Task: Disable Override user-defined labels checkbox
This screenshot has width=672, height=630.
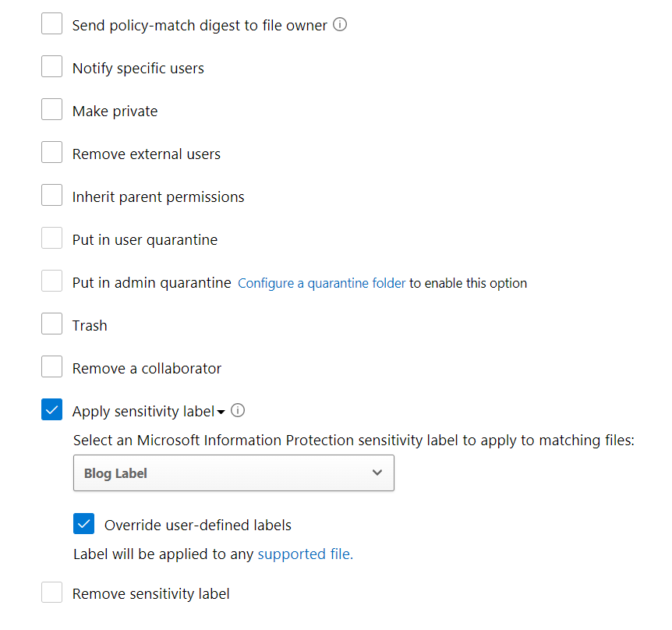Action: point(83,524)
